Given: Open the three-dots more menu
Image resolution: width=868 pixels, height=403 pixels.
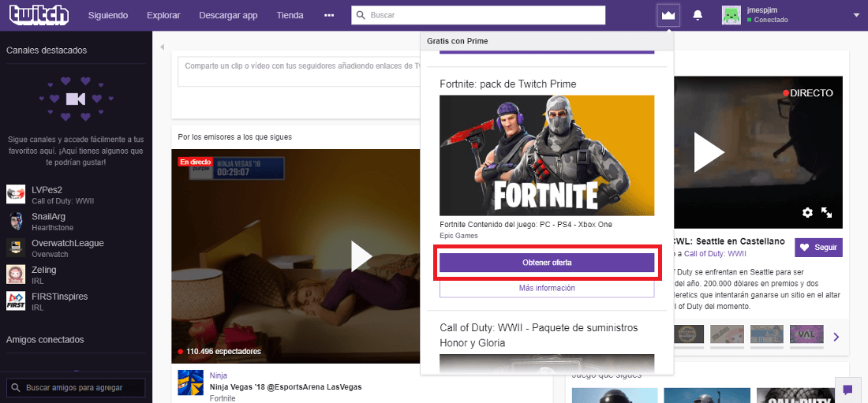Looking at the screenshot, I should pos(329,16).
